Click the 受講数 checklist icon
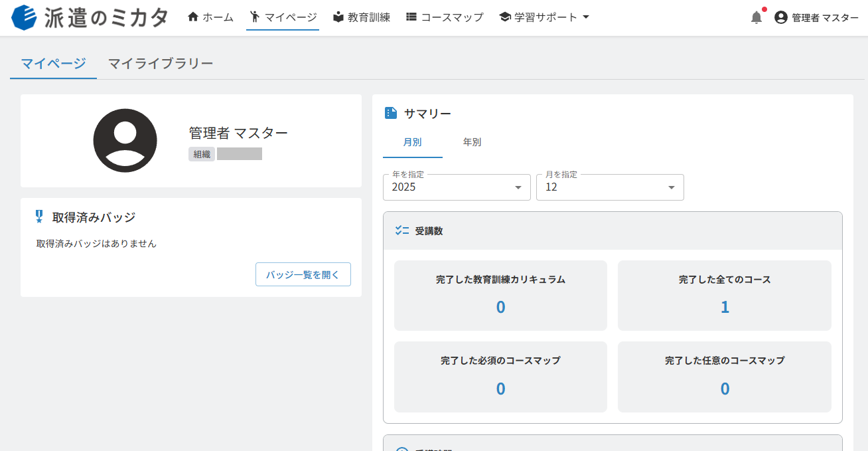868x451 pixels. [401, 230]
